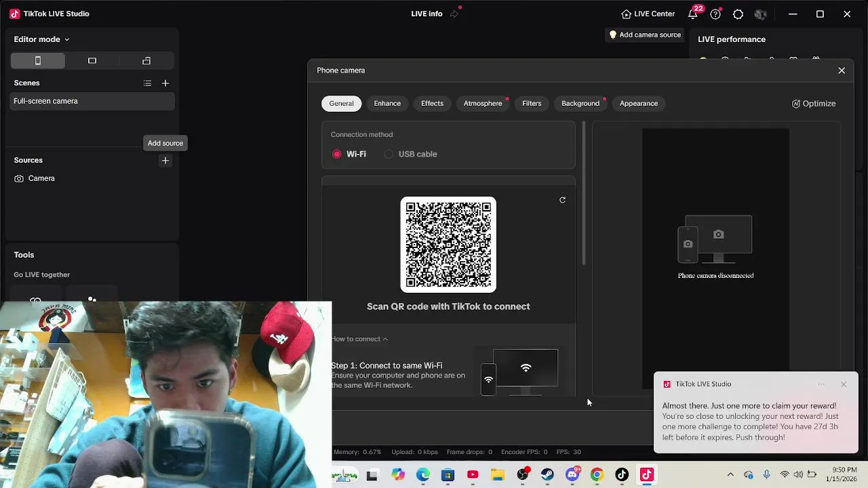Click the Scan QR code with TikTok text
The width and height of the screenshot is (868, 488).
(x=448, y=306)
